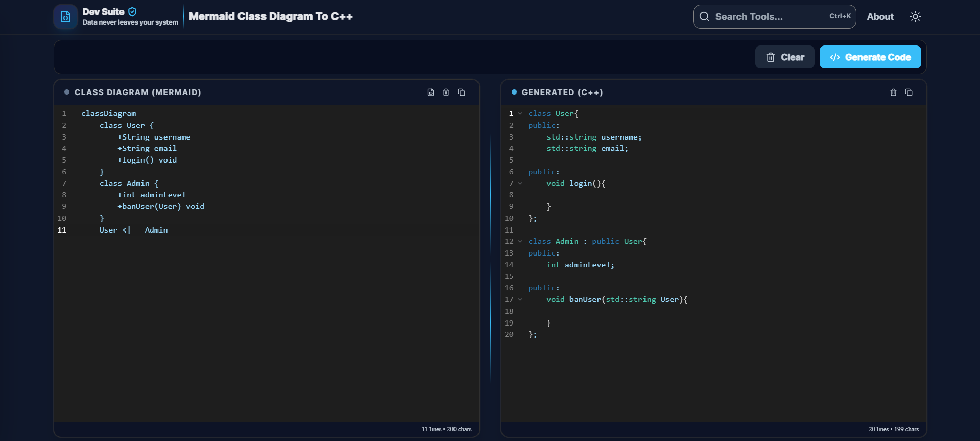Click the 'std::string username;' C++ line

click(594, 137)
